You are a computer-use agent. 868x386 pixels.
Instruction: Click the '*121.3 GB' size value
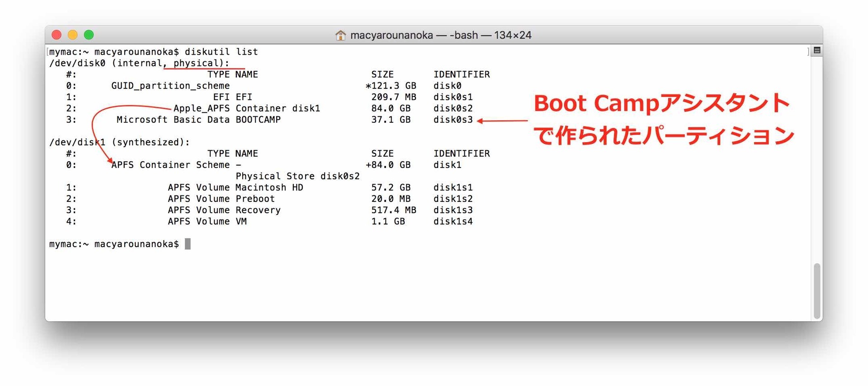click(x=391, y=86)
